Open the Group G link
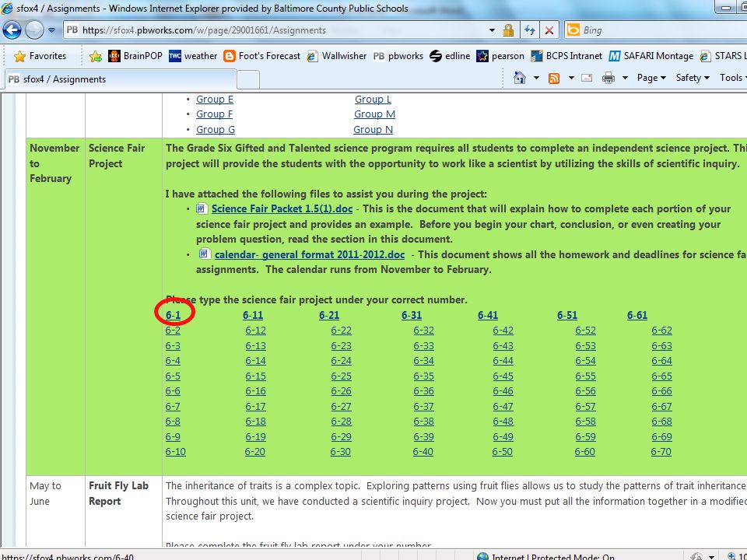This screenshot has width=747, height=560. click(216, 129)
